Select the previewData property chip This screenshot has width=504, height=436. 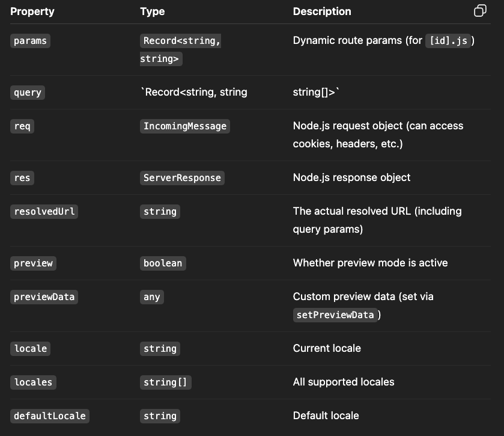tap(44, 296)
